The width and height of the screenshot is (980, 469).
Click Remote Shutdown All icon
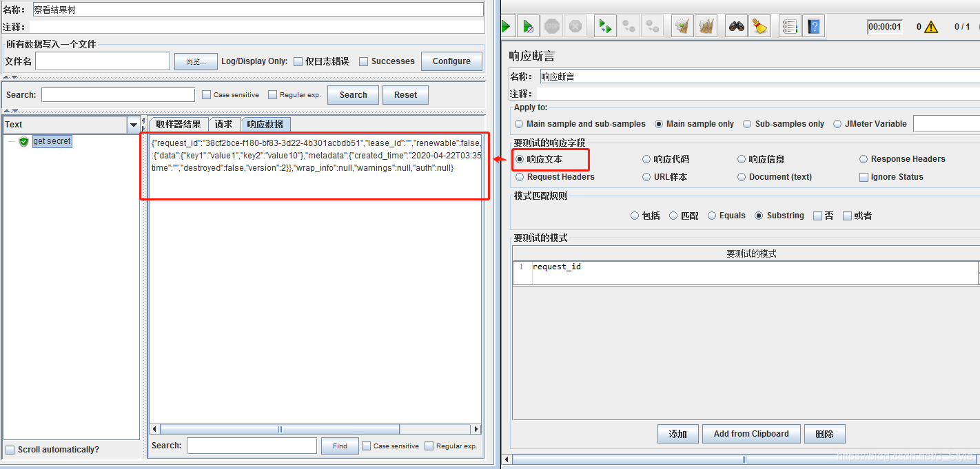coord(653,27)
